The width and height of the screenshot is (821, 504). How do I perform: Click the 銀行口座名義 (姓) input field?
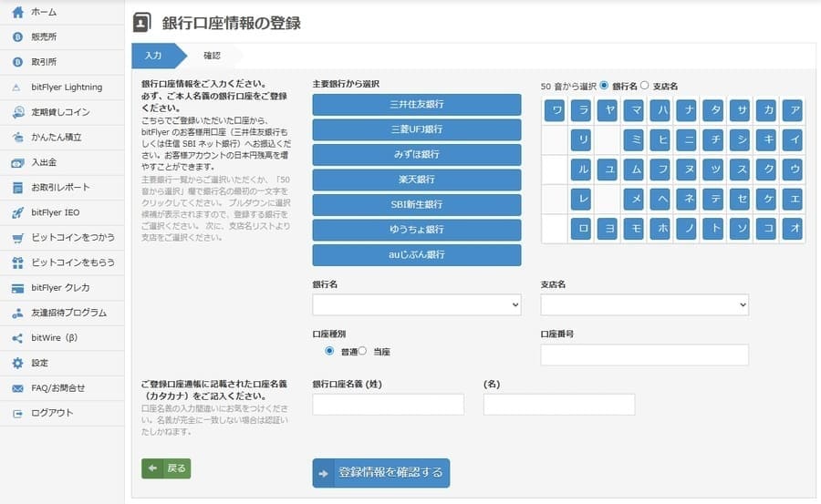tap(388, 405)
